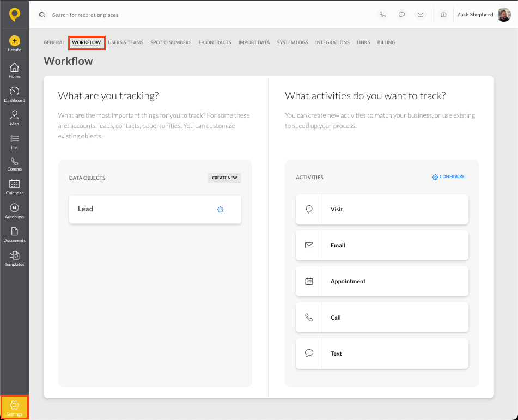
Task: Open the Calendar section
Action: pos(15,187)
